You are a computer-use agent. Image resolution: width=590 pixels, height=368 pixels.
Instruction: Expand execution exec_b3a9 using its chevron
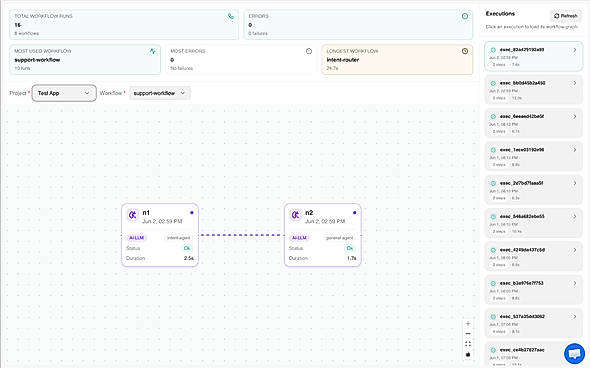(x=575, y=283)
